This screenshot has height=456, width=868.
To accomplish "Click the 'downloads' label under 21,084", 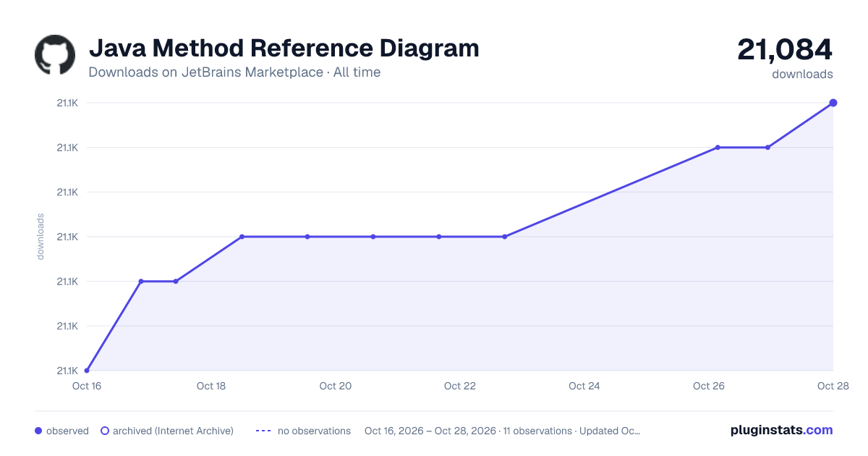I will 802,74.
